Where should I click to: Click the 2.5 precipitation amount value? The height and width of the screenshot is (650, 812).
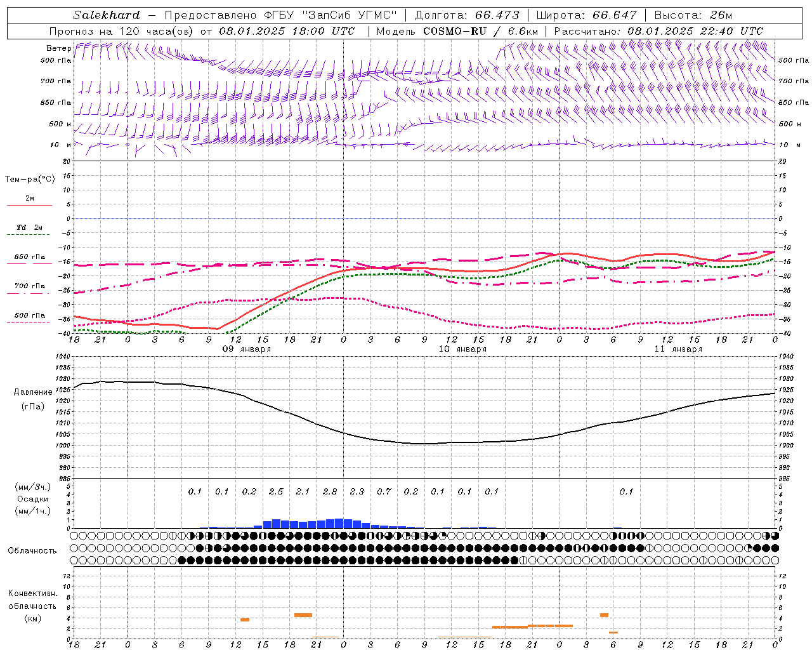pos(276,491)
